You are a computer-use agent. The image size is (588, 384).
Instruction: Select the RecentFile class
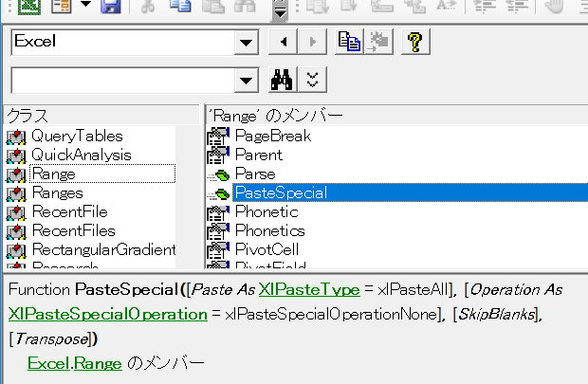[70, 211]
